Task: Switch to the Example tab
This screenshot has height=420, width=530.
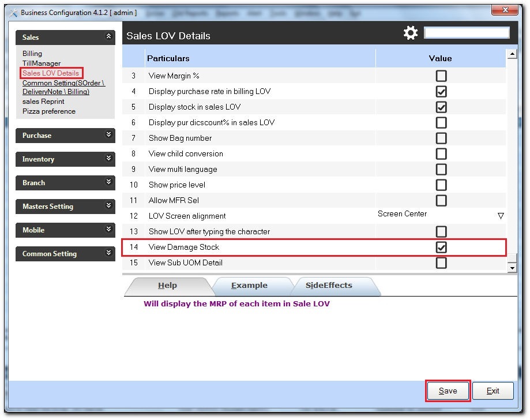Action: 249,286
